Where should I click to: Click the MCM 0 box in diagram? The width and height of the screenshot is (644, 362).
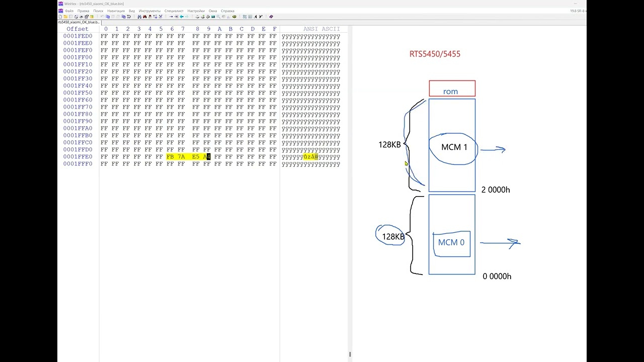(451, 243)
